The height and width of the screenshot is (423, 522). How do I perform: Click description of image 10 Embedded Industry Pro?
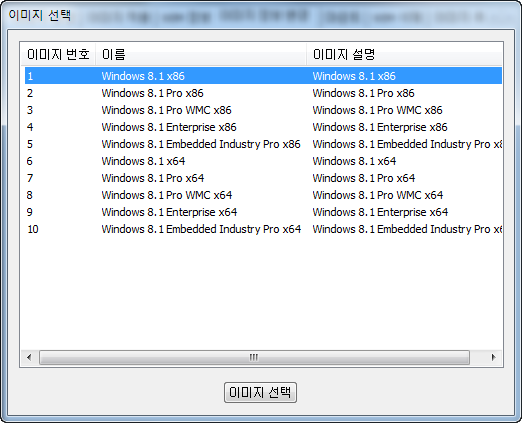(407, 229)
